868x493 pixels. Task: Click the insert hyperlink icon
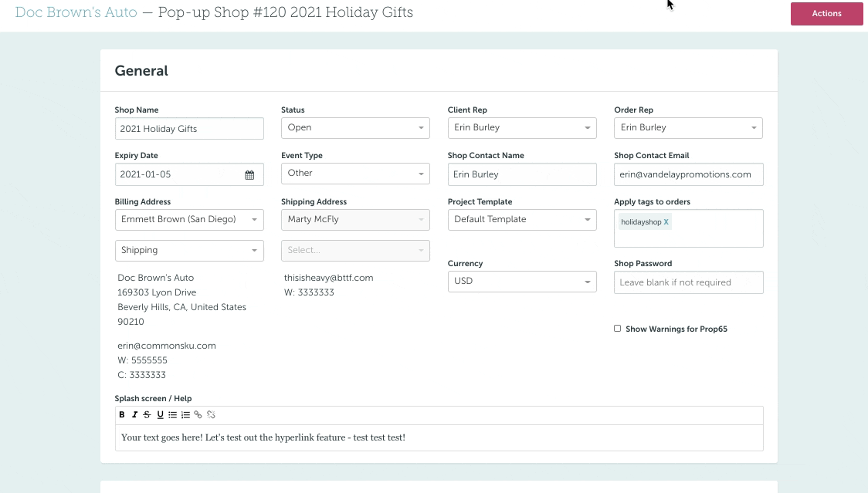pyautogui.click(x=198, y=415)
